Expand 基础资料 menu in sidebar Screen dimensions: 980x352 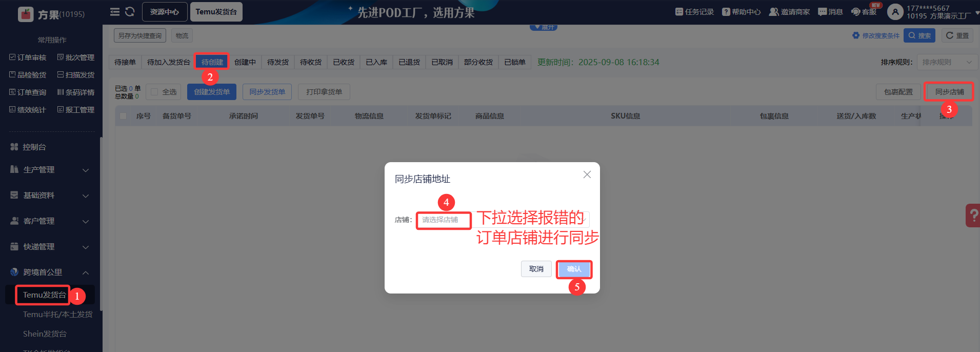point(50,195)
